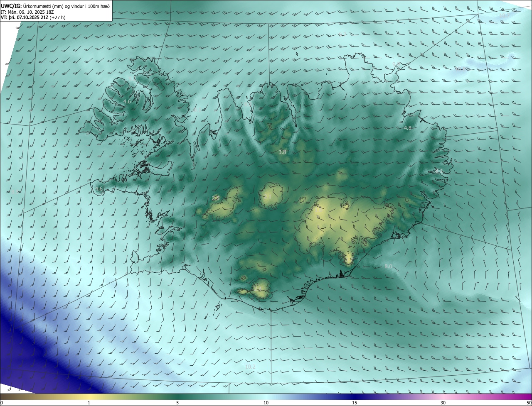Pick the dark green color bar segment above 5

click(177, 396)
